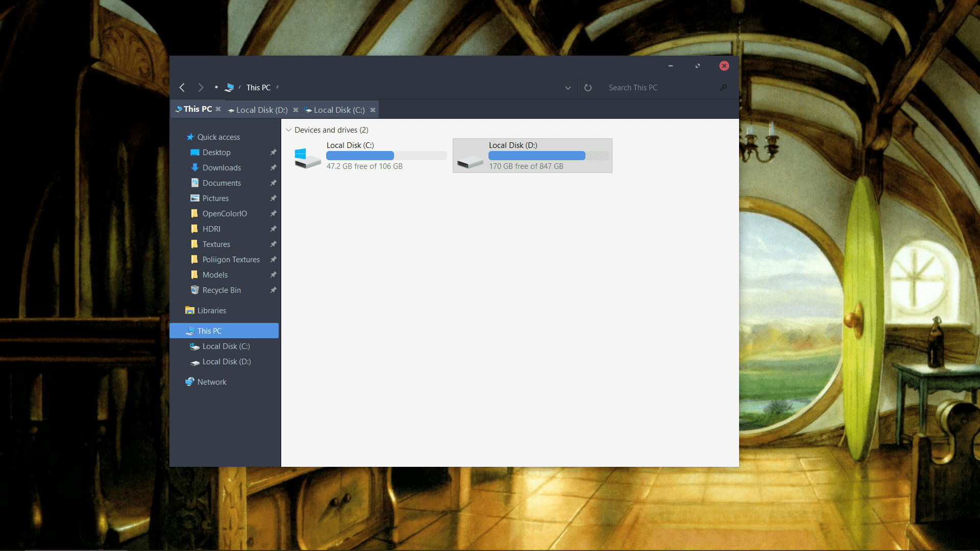980x551 pixels.
Task: Click the This PC icon in the address bar
Action: click(230, 87)
